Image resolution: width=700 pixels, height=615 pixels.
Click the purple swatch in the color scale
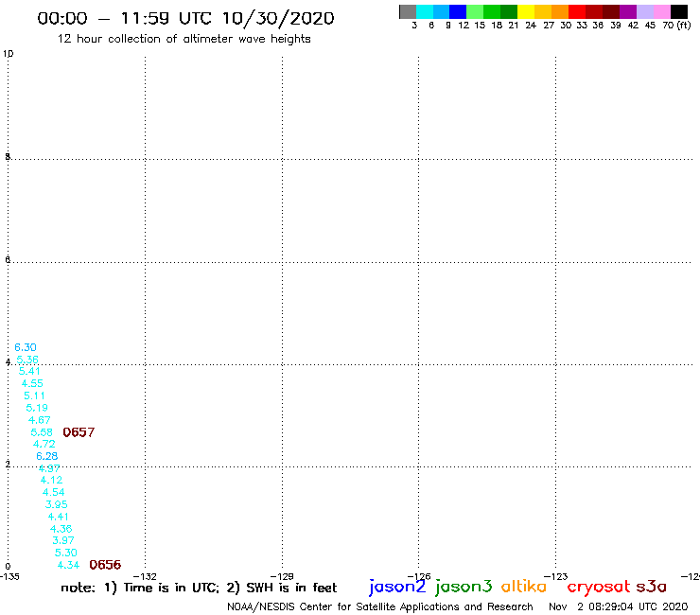coord(628,12)
